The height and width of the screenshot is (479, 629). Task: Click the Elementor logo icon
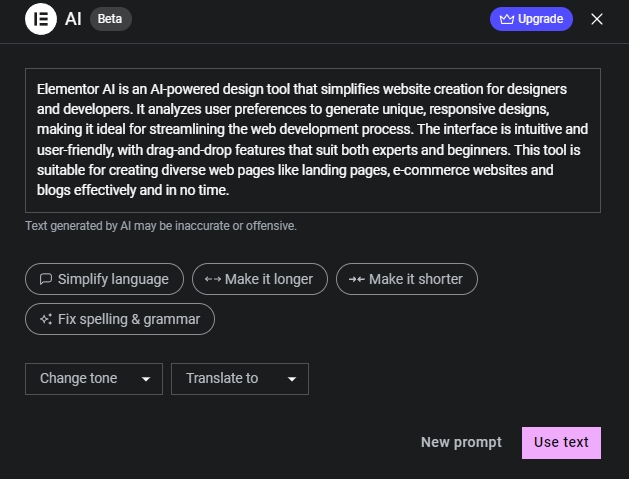[41, 19]
